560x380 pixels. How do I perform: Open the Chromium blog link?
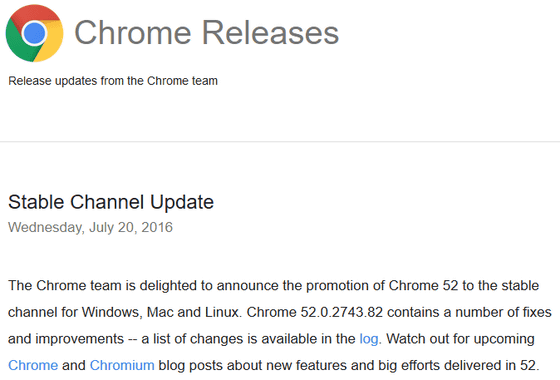(122, 365)
